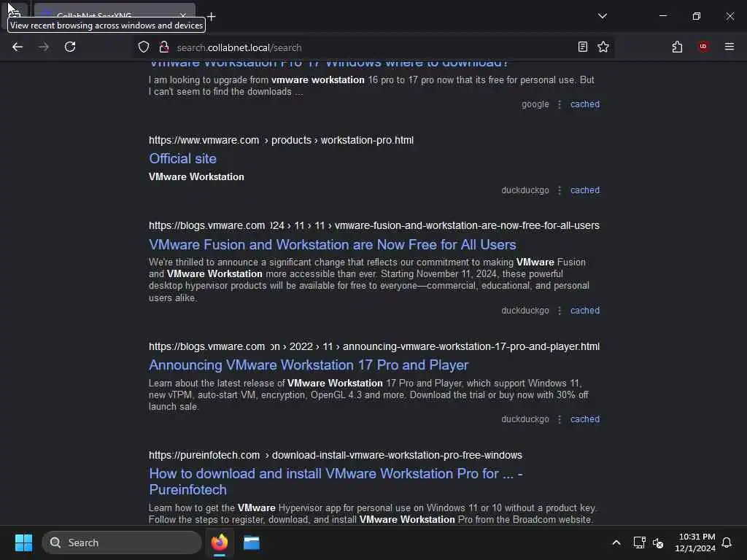
Task: Click the muted volume tray icon
Action: click(658, 542)
